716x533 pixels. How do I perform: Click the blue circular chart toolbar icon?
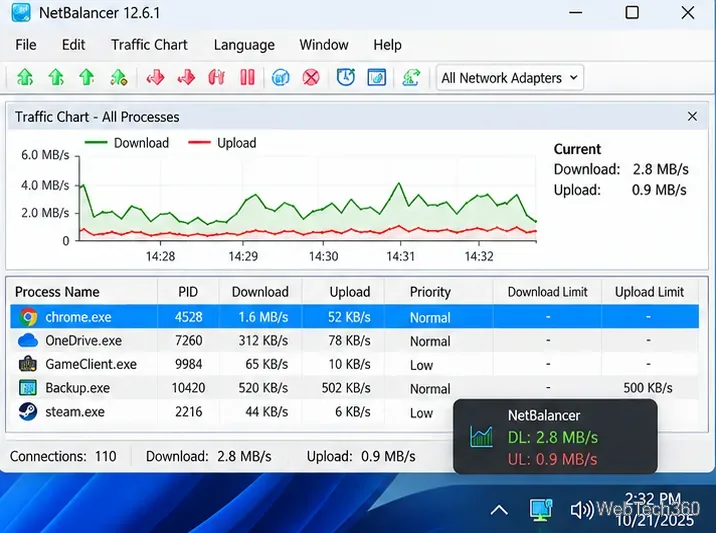pyautogui.click(x=280, y=78)
